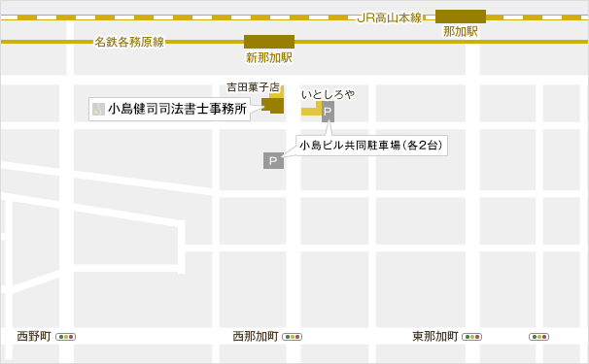Click the 西野町 intersection label

click(34, 336)
